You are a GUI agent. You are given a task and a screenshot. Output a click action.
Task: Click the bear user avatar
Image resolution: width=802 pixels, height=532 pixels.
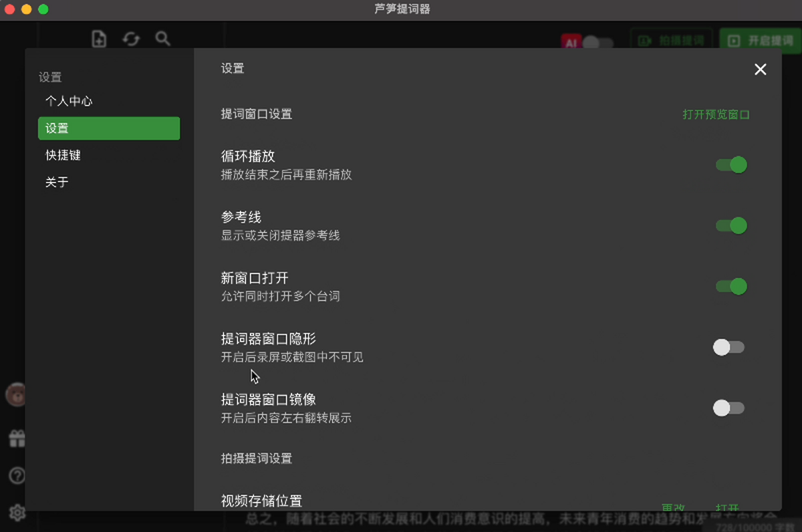click(x=15, y=395)
